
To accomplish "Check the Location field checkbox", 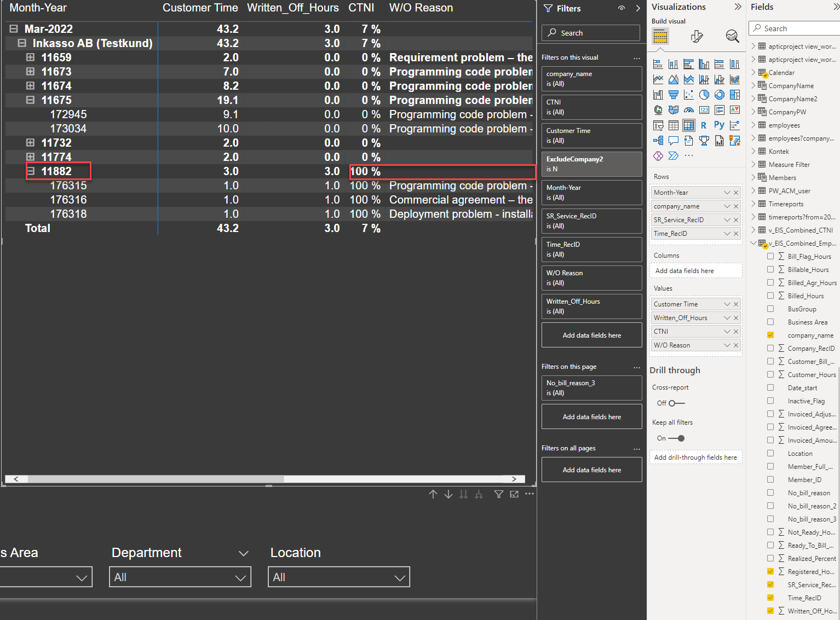I will point(770,453).
